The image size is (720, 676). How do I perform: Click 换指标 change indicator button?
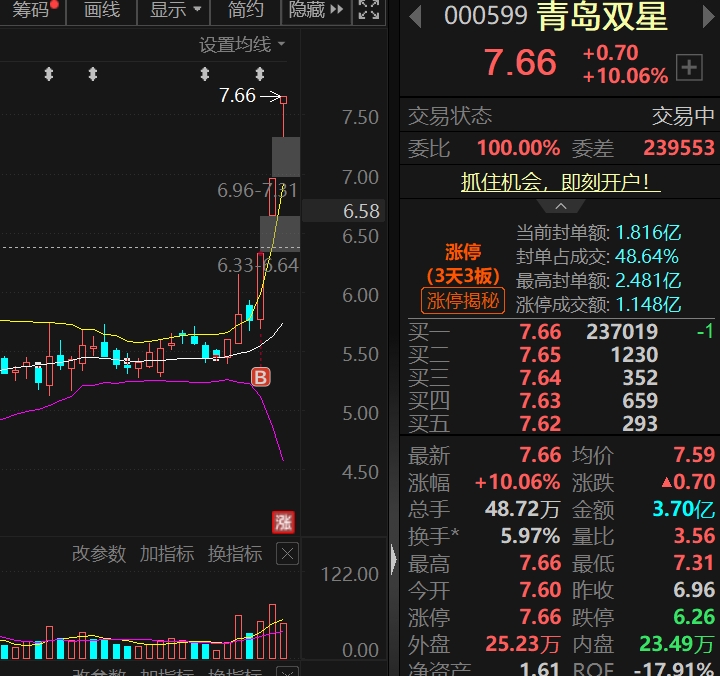[x=235, y=554]
